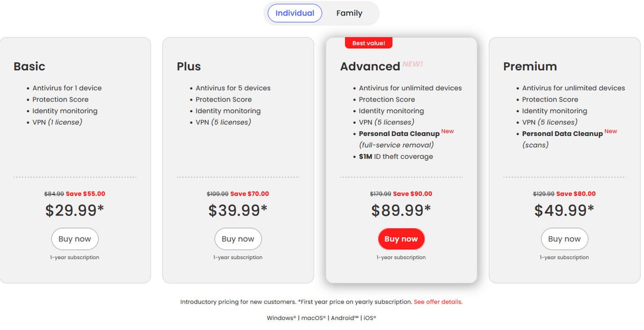
Task: Click the $49.99 Premium price
Action: pyautogui.click(x=564, y=210)
